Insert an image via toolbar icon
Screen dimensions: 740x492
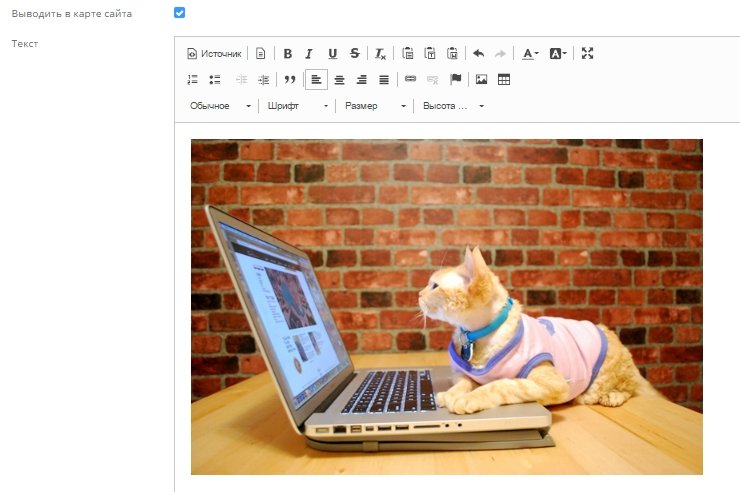click(481, 79)
